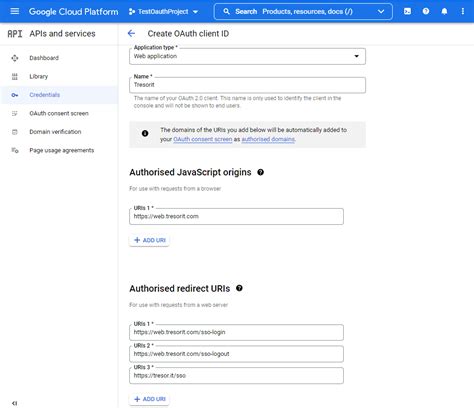Click the Authorised redirect URIs heading
The width and height of the screenshot is (474, 408).
pos(180,289)
